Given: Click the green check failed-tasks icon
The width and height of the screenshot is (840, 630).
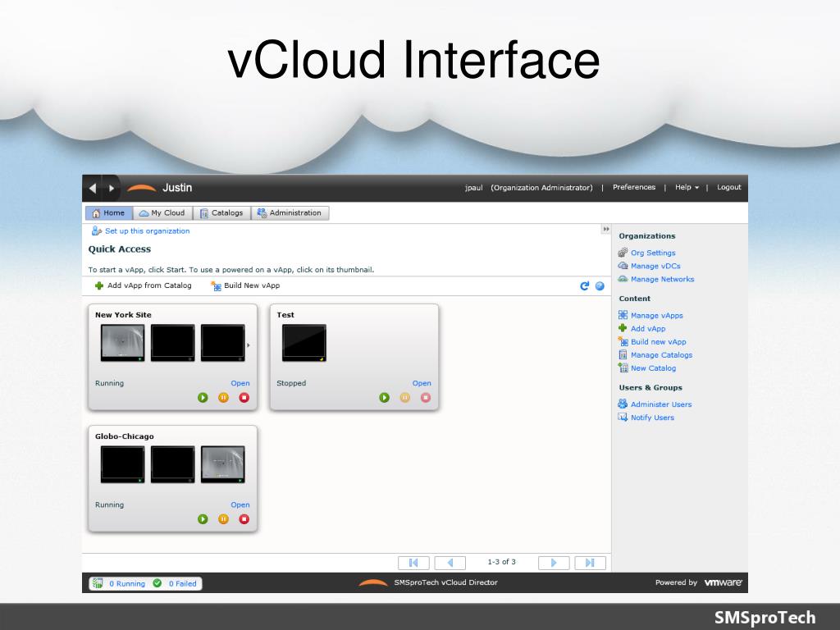Looking at the screenshot, I should pyautogui.click(x=157, y=583).
